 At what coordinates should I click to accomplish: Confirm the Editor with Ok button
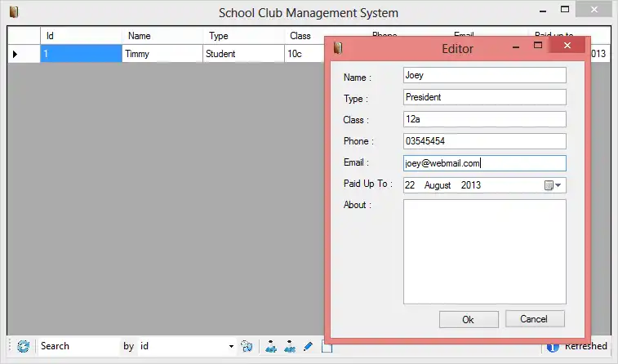click(469, 319)
